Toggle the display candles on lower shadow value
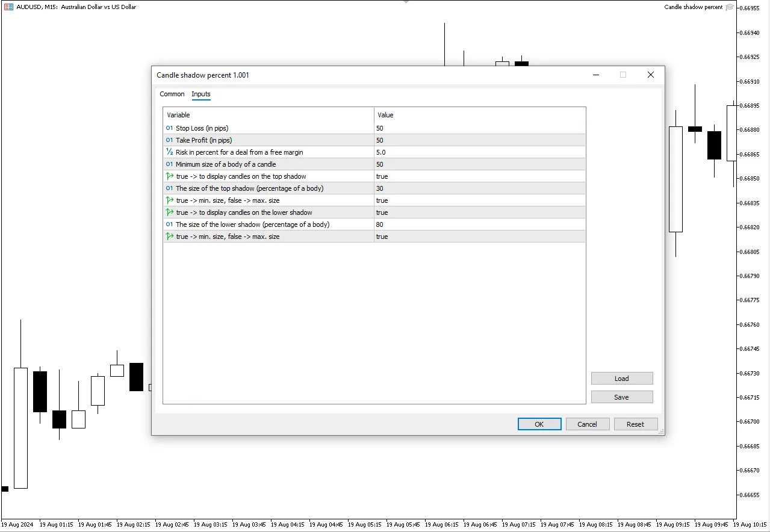Screen dimensions: 770x532 (479, 212)
